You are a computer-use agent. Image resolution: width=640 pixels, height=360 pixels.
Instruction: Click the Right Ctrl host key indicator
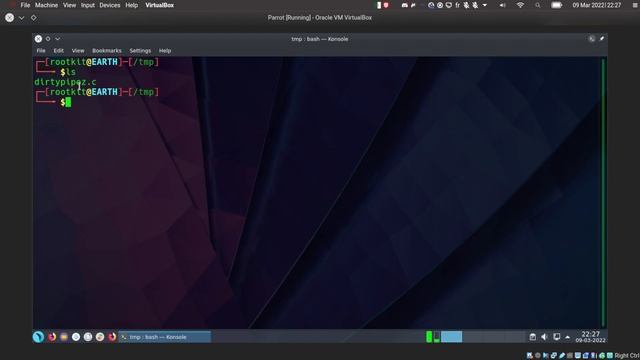click(627, 356)
